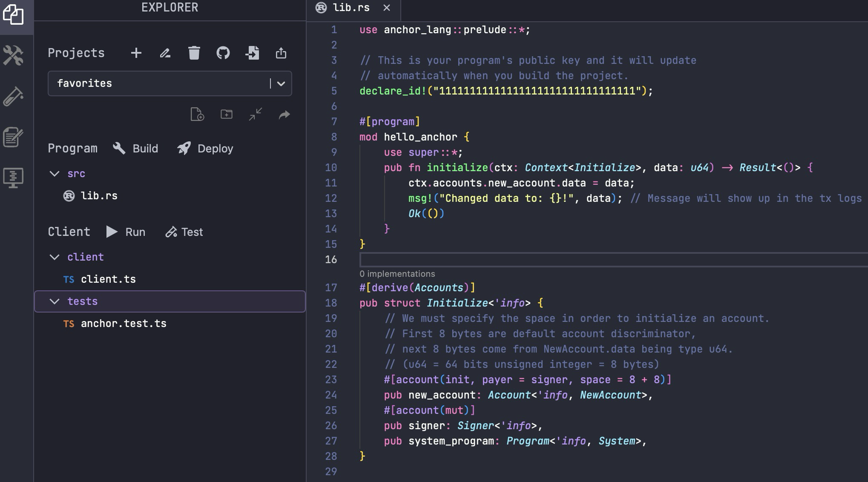Rename project using the pencil icon
The image size is (868, 482).
(165, 53)
